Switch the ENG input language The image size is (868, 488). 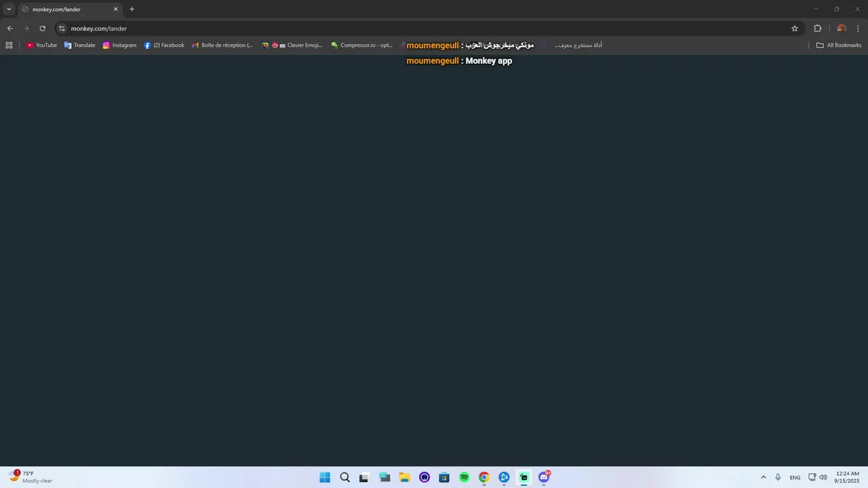795,477
